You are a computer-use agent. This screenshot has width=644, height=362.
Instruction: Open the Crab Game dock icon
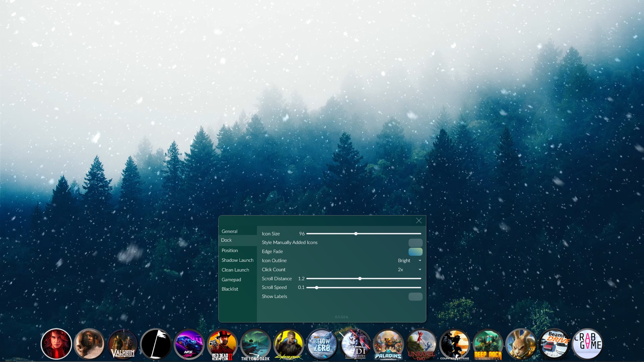click(588, 344)
